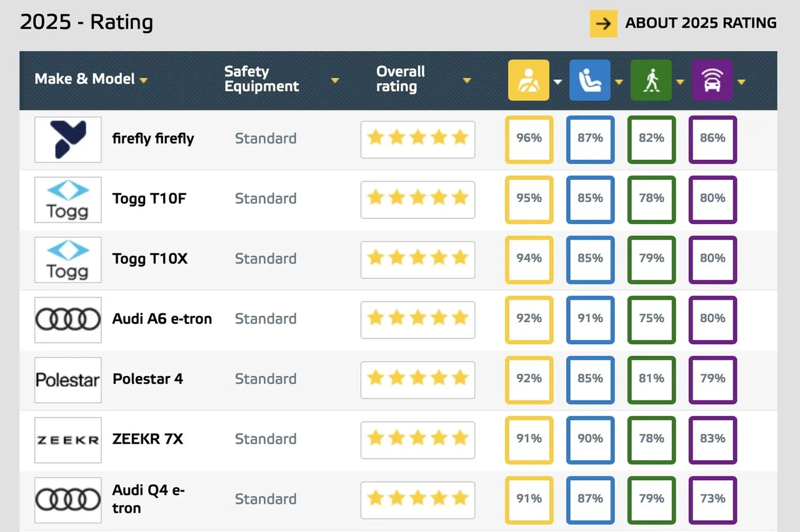Click Polestar 4's 79% safety assist score

pyautogui.click(x=712, y=379)
